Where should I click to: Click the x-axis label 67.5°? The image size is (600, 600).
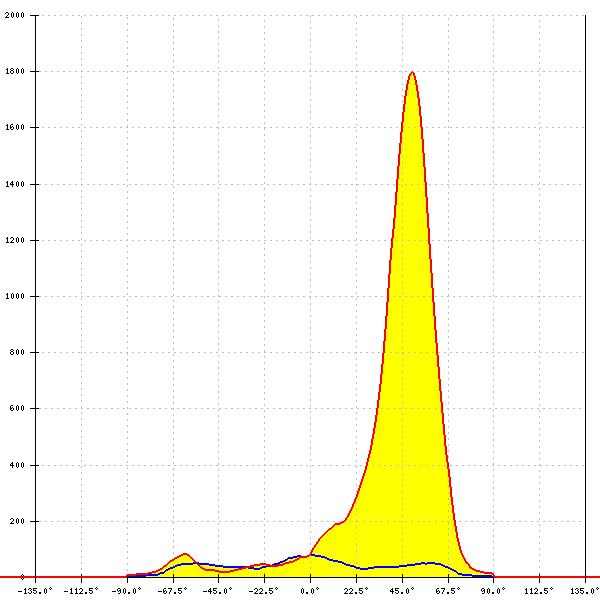pyautogui.click(x=448, y=591)
